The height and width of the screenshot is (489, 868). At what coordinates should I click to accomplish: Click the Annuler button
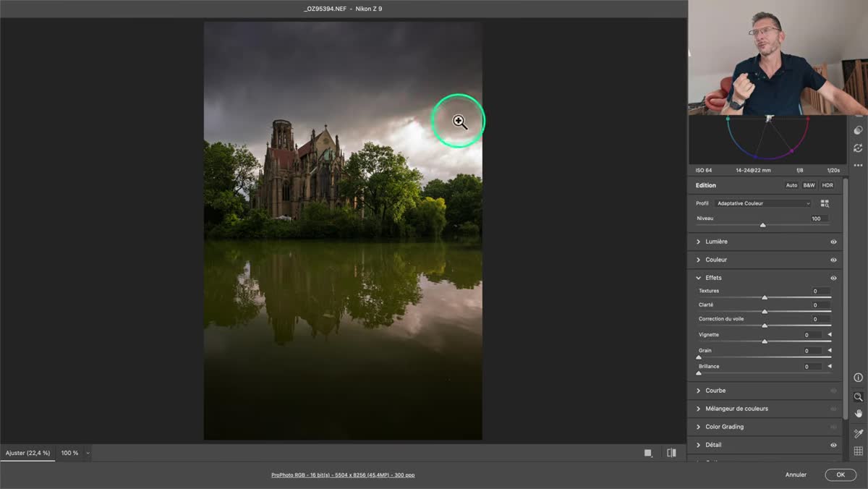(x=796, y=475)
